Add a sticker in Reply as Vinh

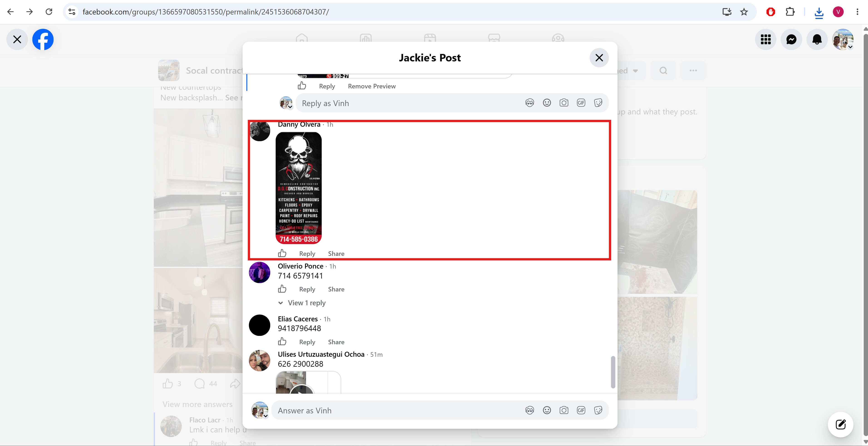tap(598, 103)
